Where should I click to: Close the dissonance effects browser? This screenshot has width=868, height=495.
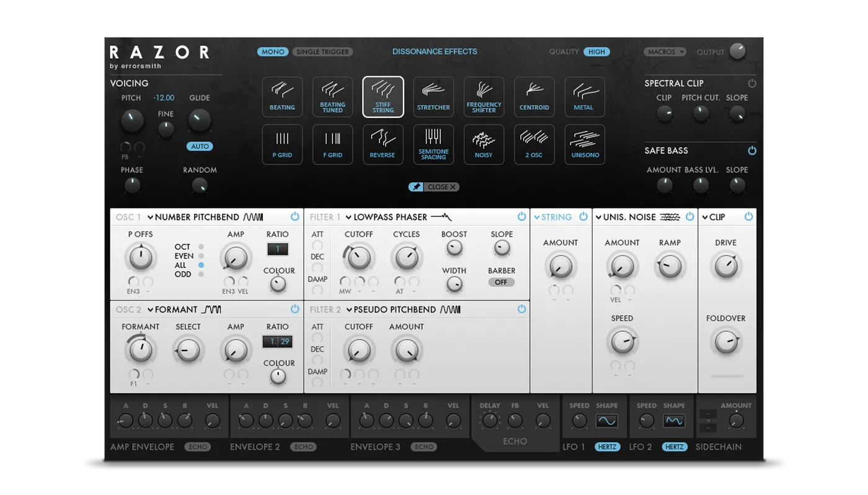(442, 187)
